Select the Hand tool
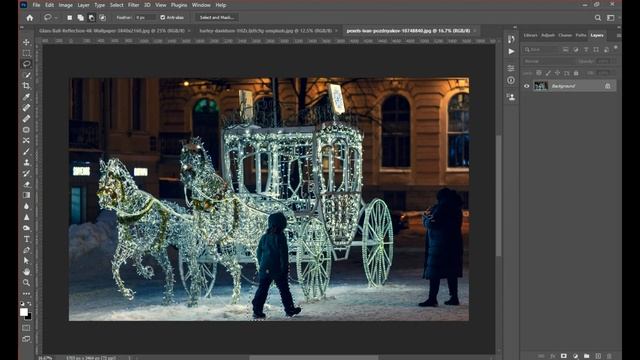This screenshot has height=360, width=640. click(26, 271)
